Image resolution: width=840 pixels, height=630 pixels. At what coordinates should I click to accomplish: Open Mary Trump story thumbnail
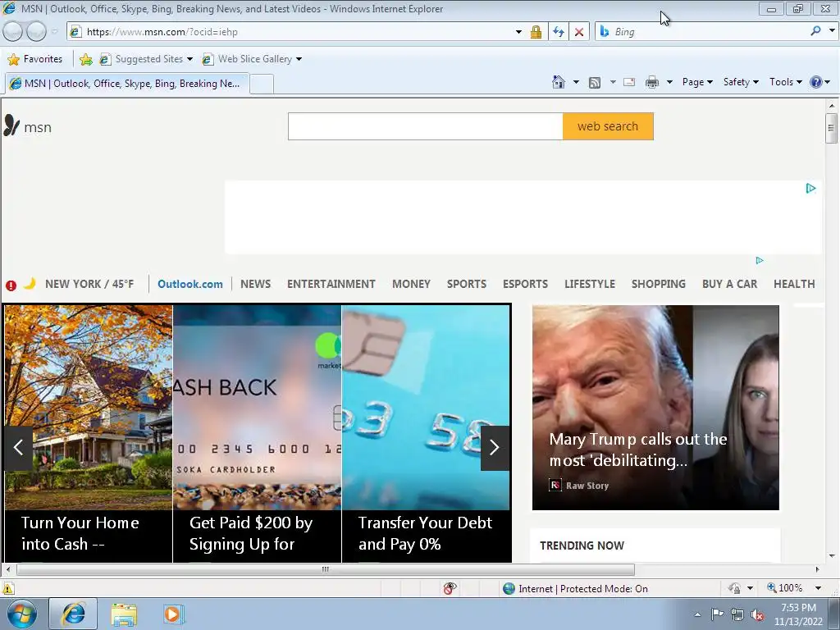click(655, 408)
